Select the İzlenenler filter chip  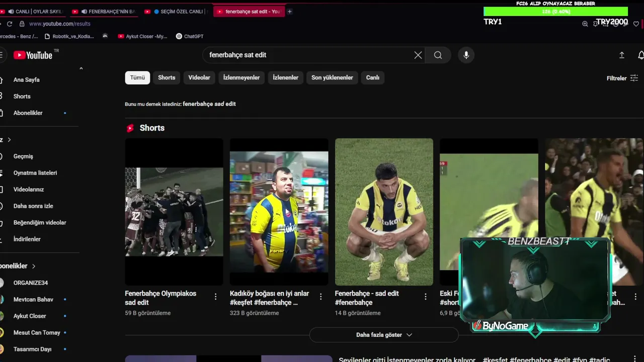pos(285,77)
